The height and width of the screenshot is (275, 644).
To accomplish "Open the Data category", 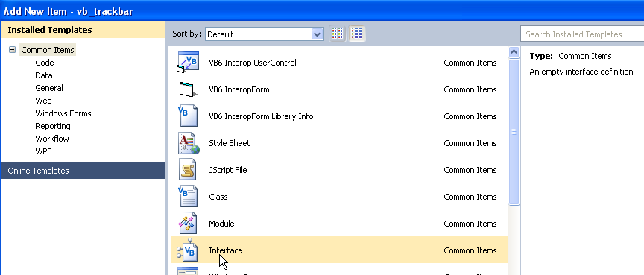I will [x=43, y=75].
